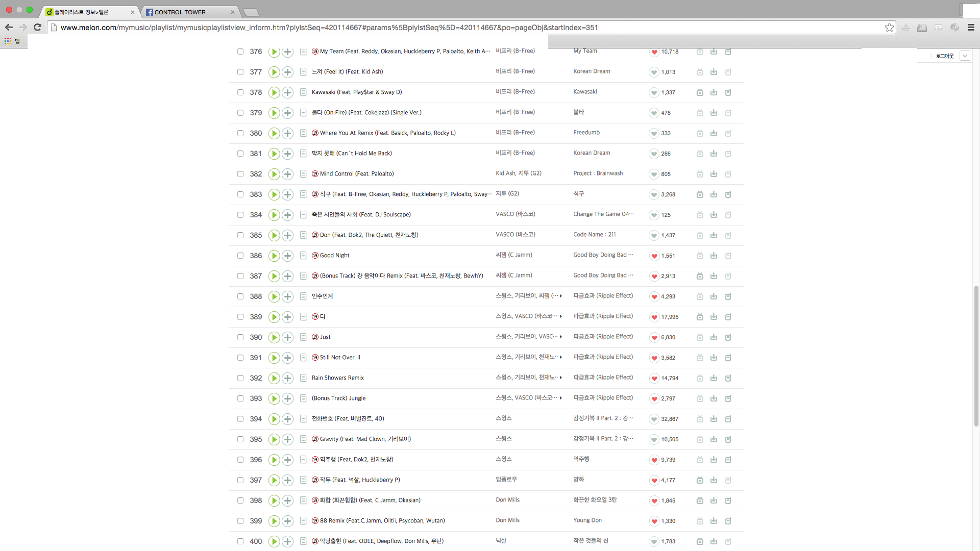Expand artist list for song 392 Rain Showers Remix
Screen dimensions: 980x551
561,378
